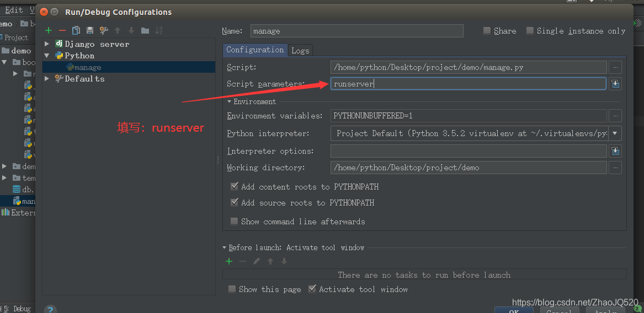Expand the Defaults tree node
The height and width of the screenshot is (313, 644).
click(47, 78)
